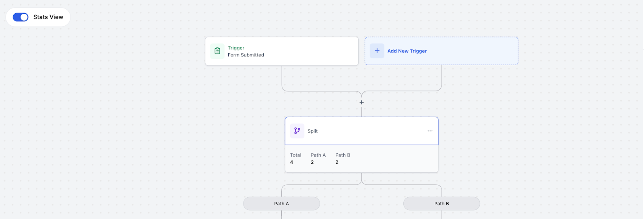
Task: Click the purple Split branch icon
Action: pos(297,131)
